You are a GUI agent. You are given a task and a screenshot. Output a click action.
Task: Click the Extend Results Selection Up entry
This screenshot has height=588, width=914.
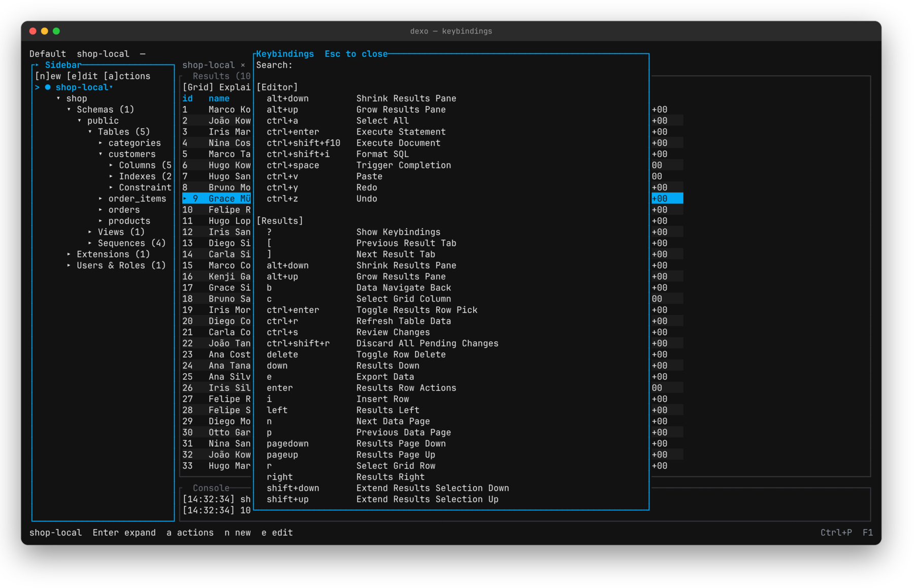(428, 500)
